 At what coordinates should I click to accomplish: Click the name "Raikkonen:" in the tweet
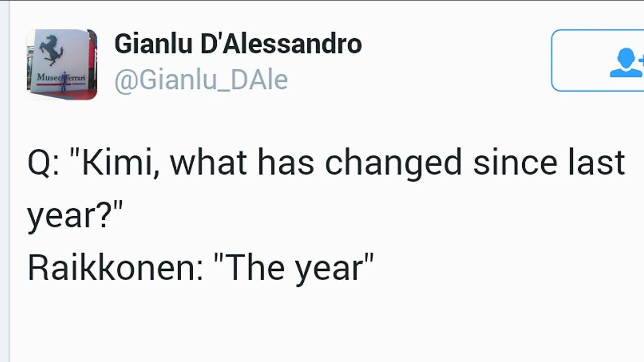point(115,268)
